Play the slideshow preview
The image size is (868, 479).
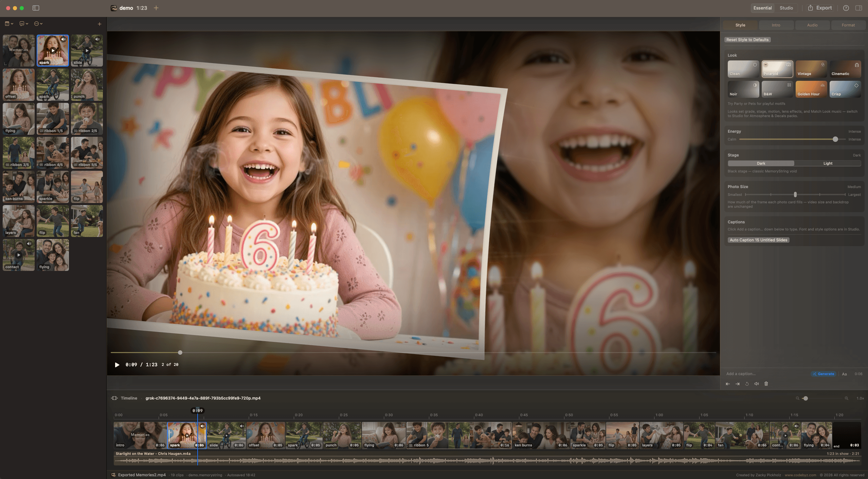click(117, 365)
